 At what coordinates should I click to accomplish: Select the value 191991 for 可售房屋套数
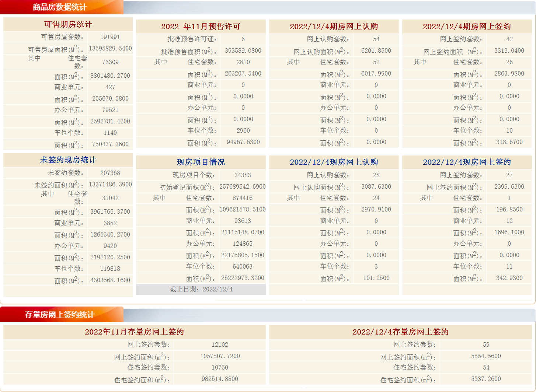pyautogui.click(x=110, y=37)
